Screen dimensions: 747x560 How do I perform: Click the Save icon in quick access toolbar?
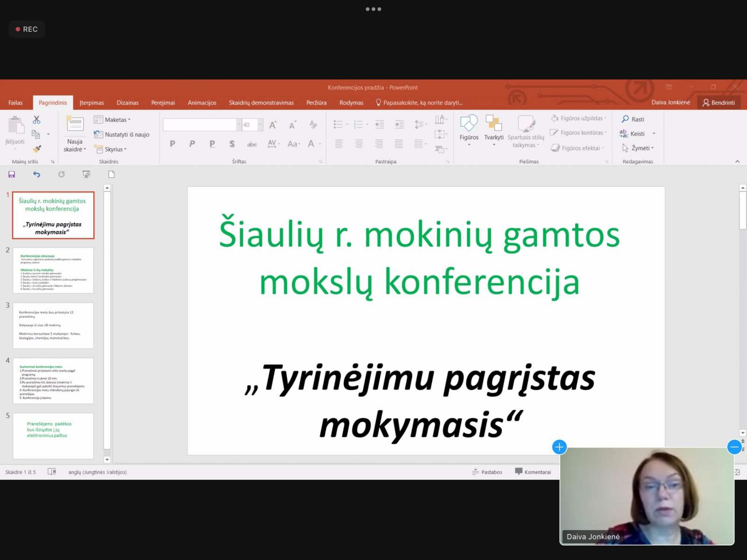(x=12, y=175)
